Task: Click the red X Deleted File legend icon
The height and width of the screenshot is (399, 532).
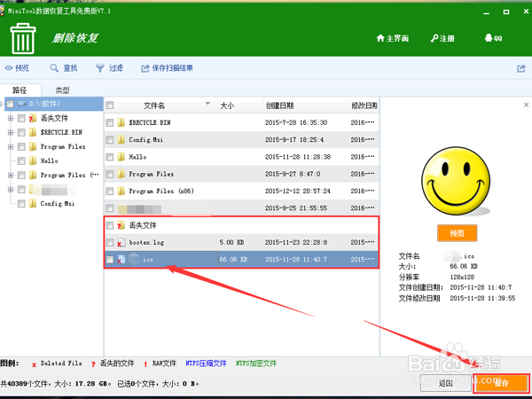Action: click(x=34, y=364)
